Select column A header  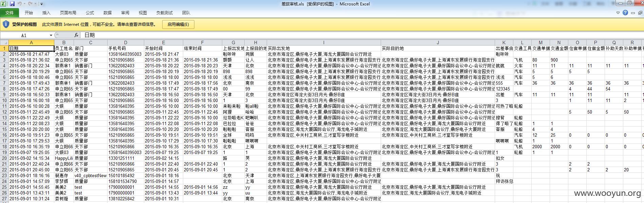pos(31,43)
